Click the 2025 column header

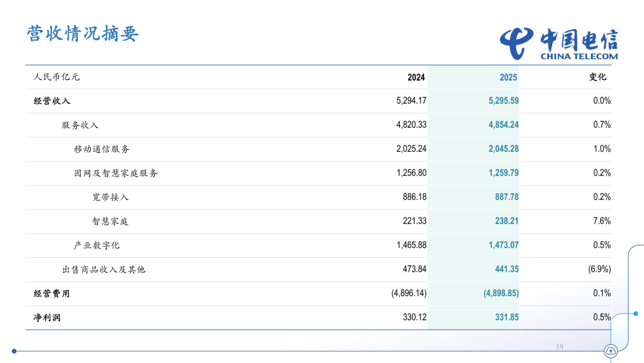(508, 78)
